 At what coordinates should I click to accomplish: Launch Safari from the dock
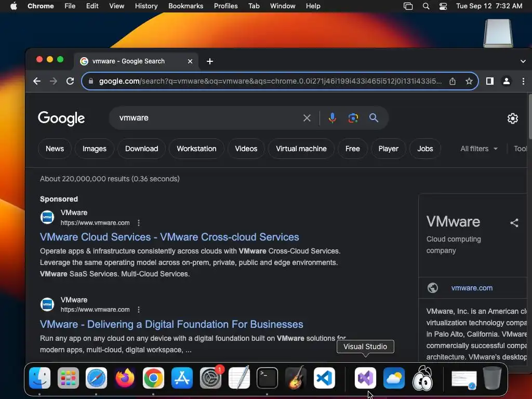[x=96, y=378]
